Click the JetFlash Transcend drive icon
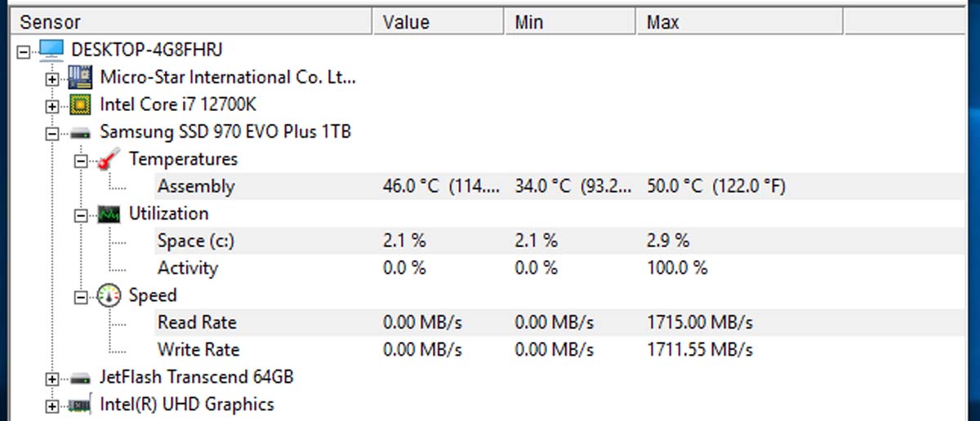 [80, 379]
